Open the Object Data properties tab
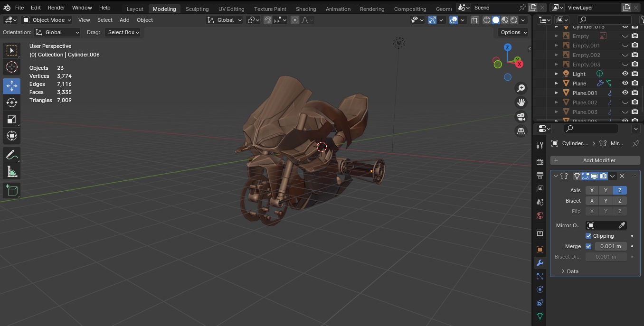The image size is (644, 326). 540,316
